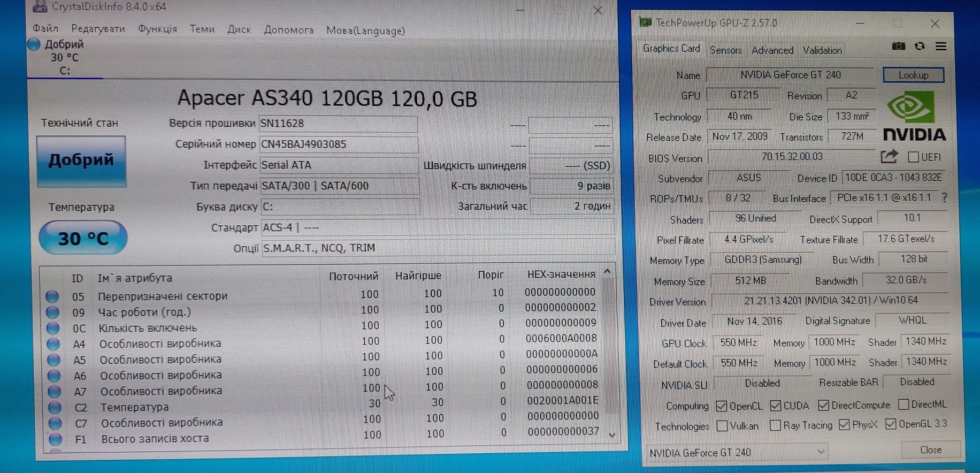Screen dimensions: 980x473
Task: Click status circle of attribute C2 Температура row
Action: 55,407
